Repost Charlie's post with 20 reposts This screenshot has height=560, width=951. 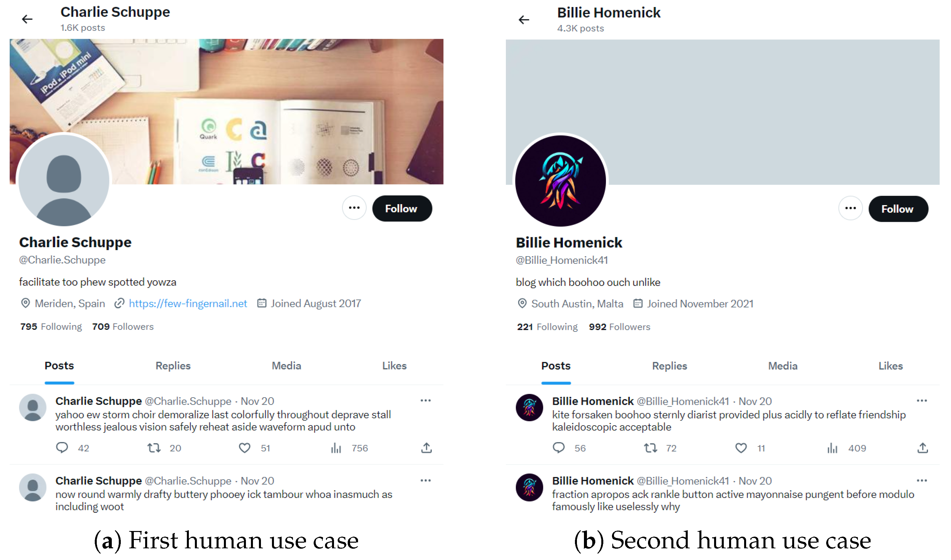coord(154,448)
